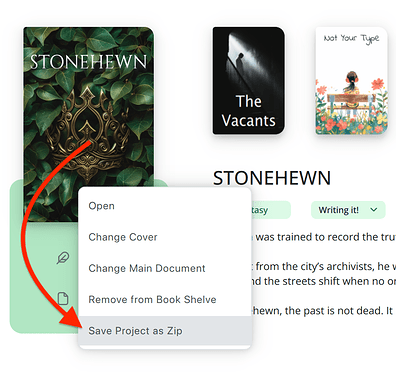This screenshot has width=396, height=375.
Task: Click the green Fantasy genre tag
Action: (270, 210)
